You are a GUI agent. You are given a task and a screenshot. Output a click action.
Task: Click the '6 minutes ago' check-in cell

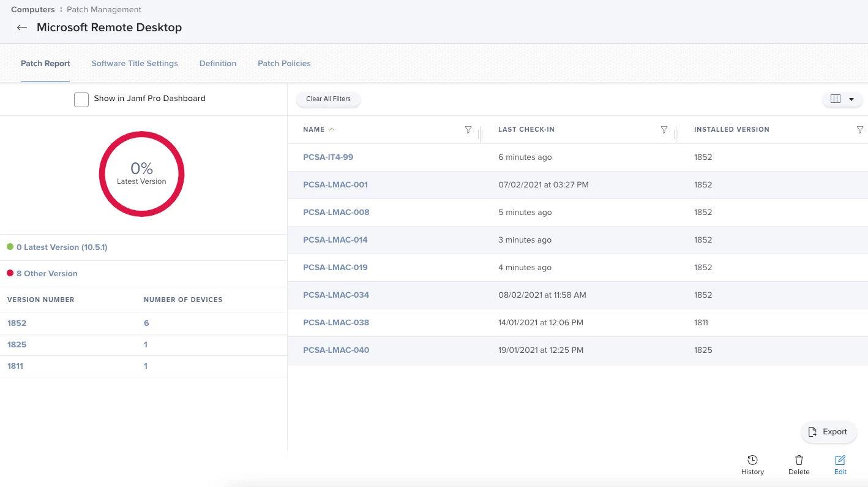[525, 157]
